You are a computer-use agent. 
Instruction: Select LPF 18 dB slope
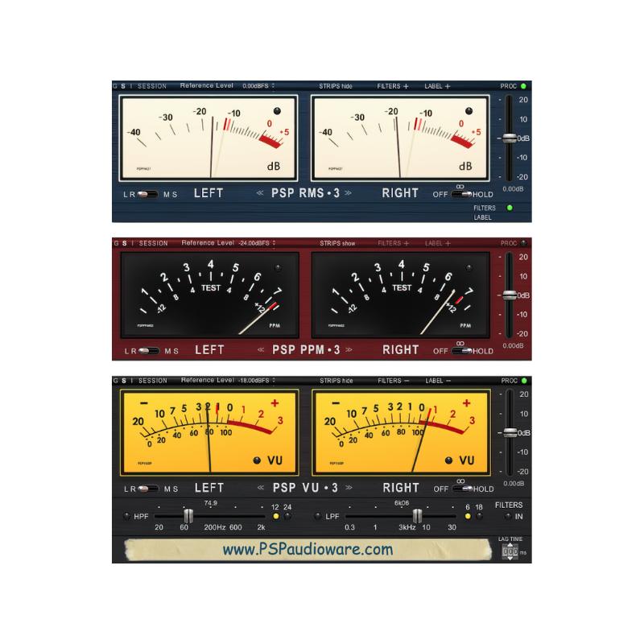point(479,516)
